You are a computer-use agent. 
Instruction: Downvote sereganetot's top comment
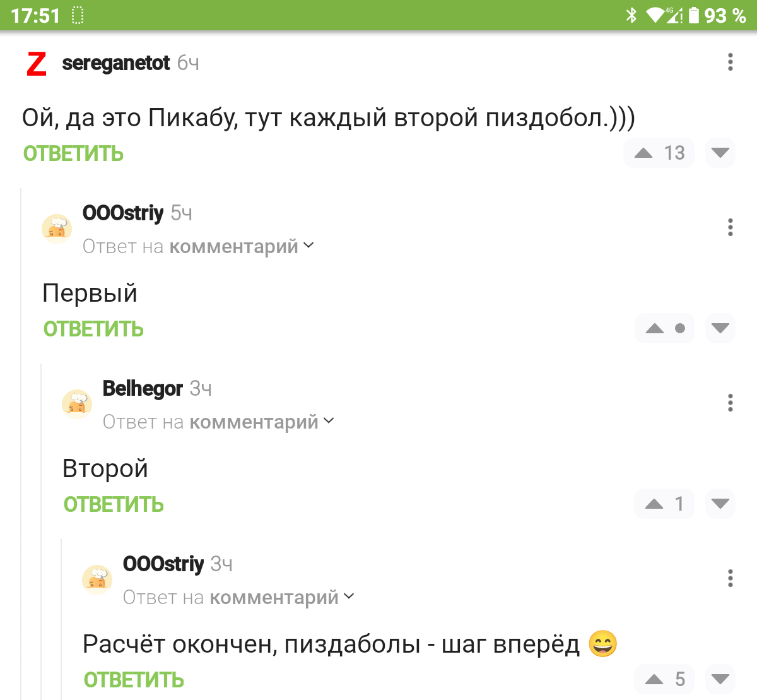point(720,153)
